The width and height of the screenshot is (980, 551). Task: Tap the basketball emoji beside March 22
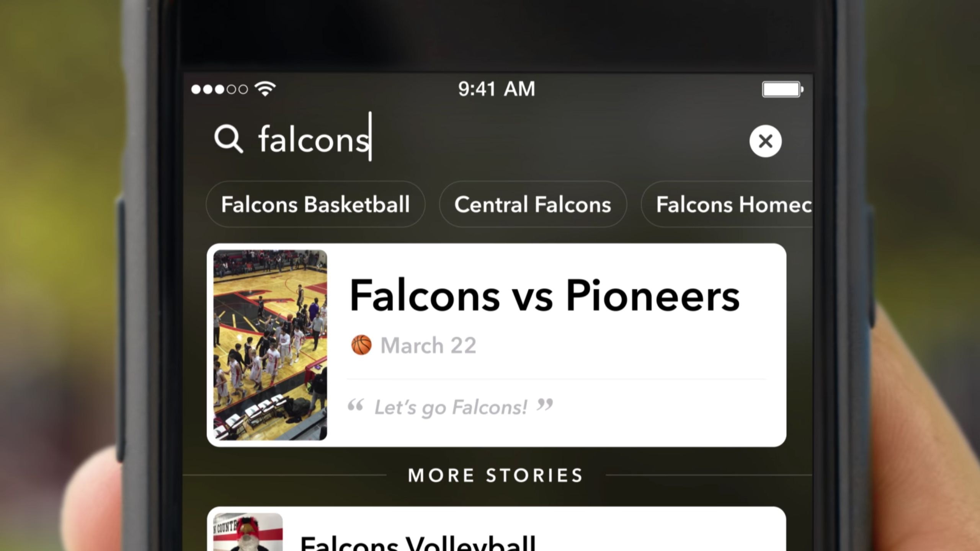click(361, 345)
